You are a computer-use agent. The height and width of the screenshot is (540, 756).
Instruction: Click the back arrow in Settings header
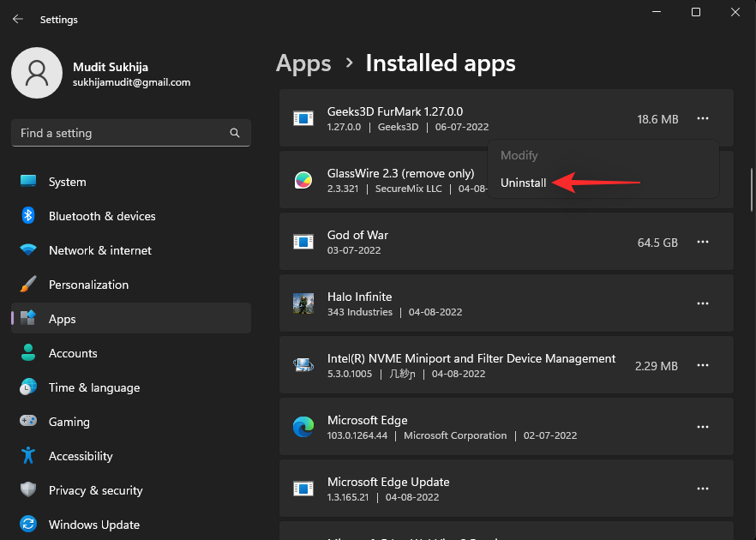point(18,19)
